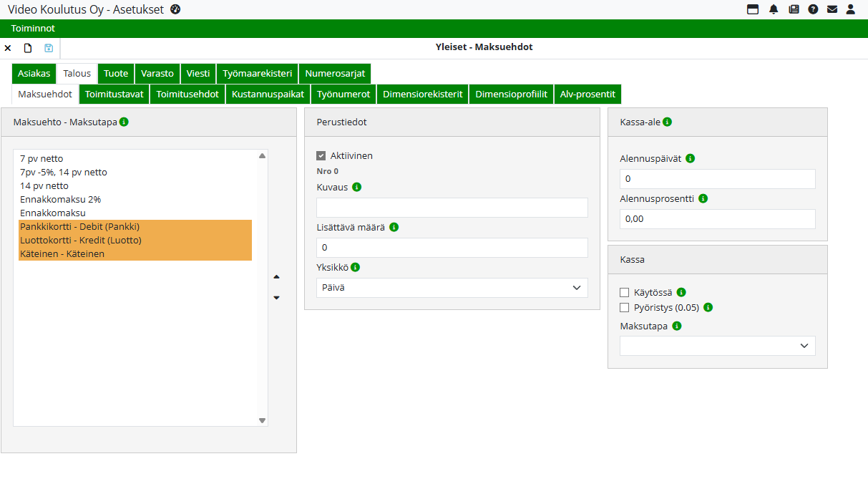Click info icon next to Kuvaus

357,187
